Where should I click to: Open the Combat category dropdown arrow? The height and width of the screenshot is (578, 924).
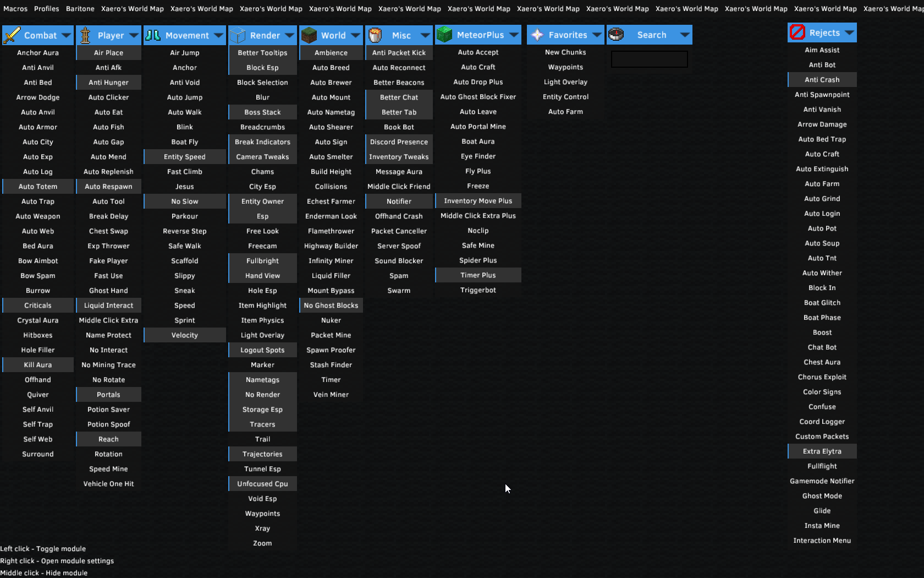[66, 35]
